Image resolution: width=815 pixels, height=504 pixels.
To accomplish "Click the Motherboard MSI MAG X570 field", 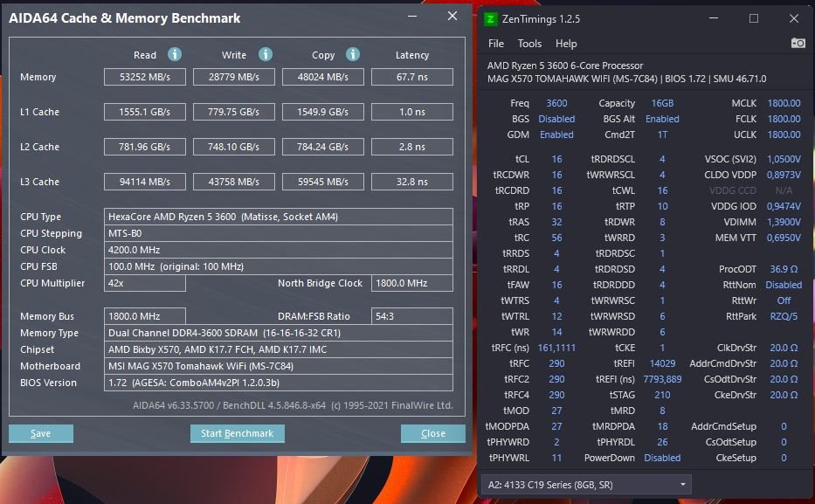I will (x=278, y=366).
